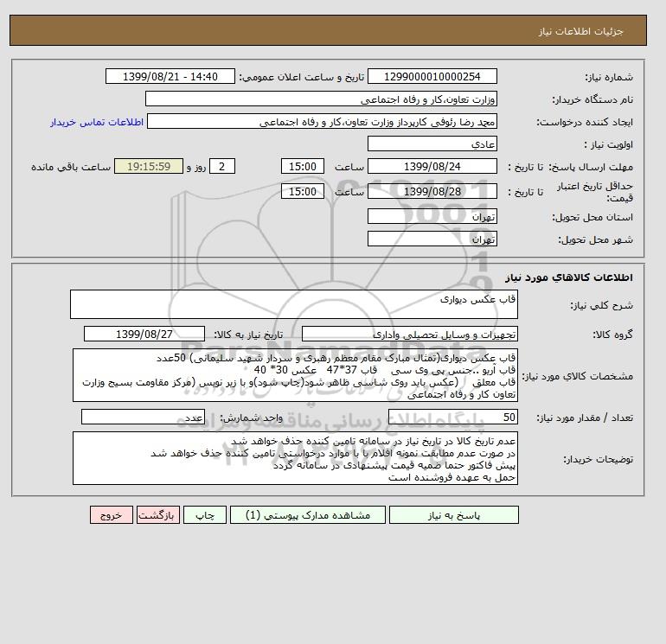Click the announcement date field 1399/08/21 - 14:40

point(170,77)
